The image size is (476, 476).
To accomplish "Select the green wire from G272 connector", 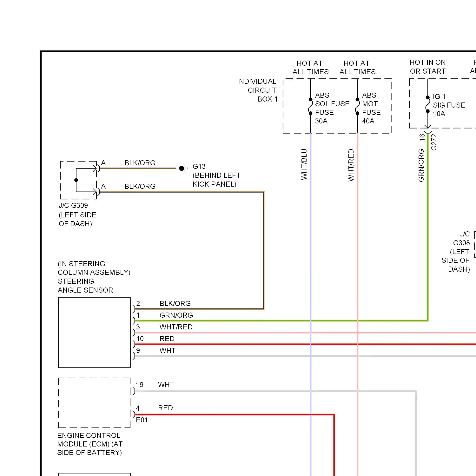I will pyautogui.click(x=428, y=227).
